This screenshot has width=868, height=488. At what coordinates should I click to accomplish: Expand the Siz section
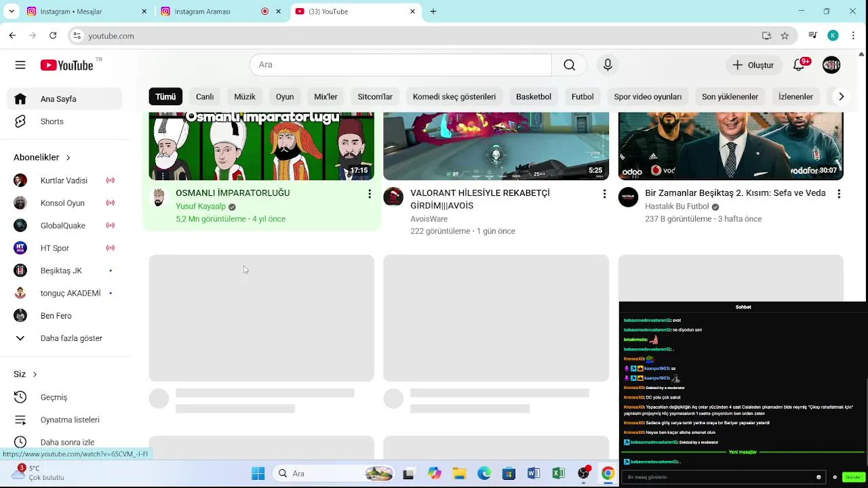25,374
